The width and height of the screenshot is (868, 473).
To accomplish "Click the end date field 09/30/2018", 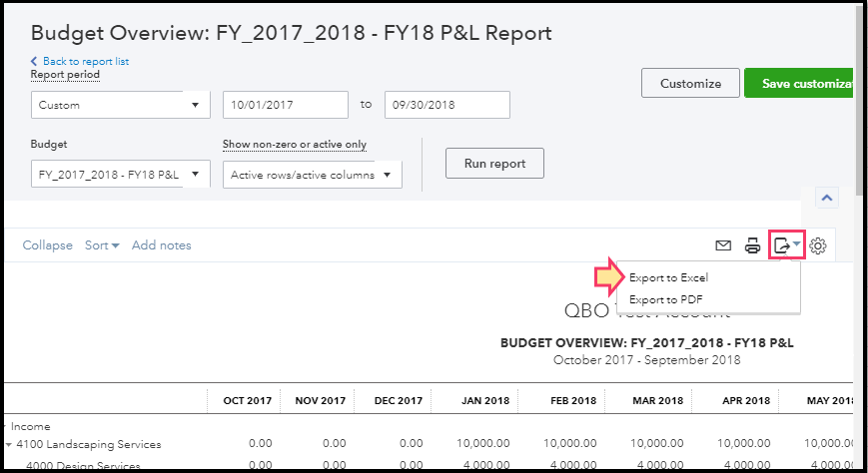I will pos(447,105).
